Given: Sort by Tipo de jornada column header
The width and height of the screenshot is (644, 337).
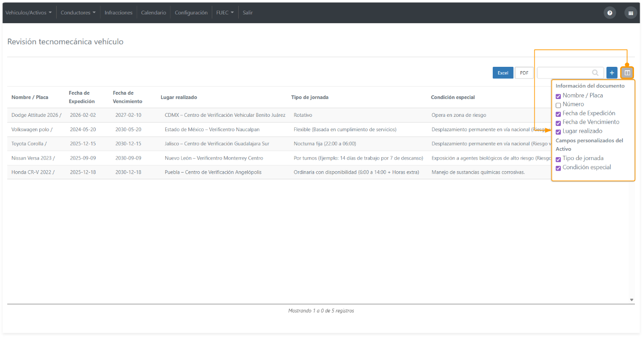Looking at the screenshot, I should [310, 97].
